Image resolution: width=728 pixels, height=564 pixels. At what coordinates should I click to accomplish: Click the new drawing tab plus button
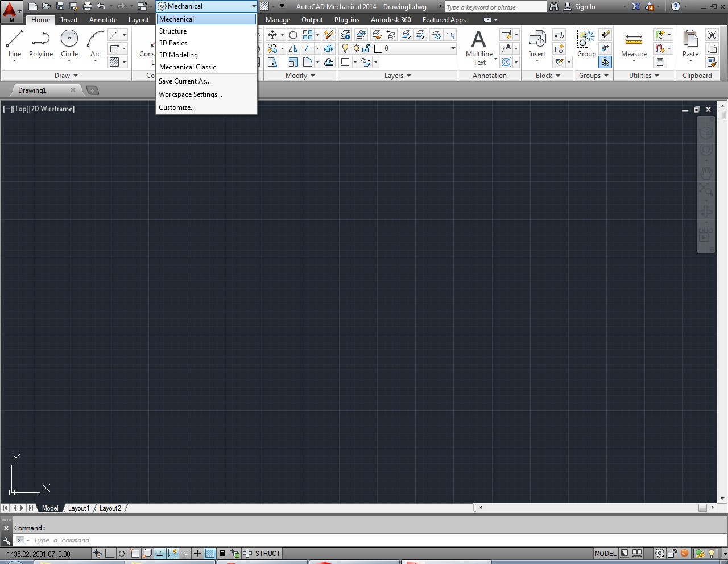[92, 90]
